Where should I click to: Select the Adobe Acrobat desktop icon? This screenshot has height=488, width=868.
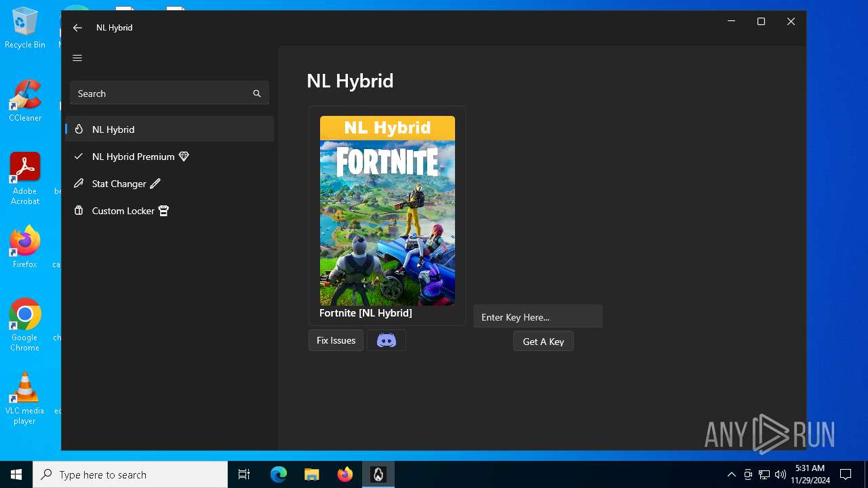tap(25, 179)
